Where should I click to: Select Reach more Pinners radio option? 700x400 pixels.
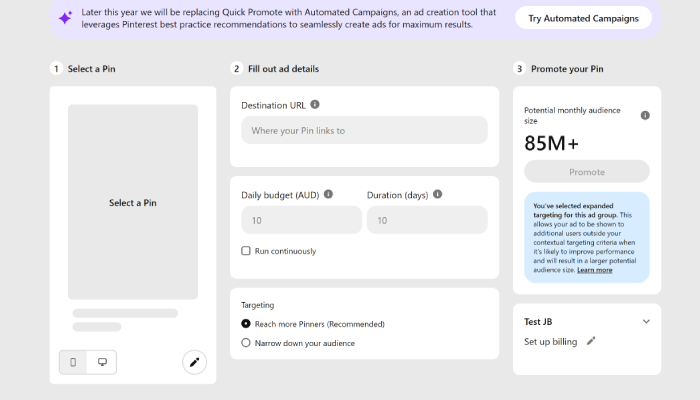[x=246, y=324]
